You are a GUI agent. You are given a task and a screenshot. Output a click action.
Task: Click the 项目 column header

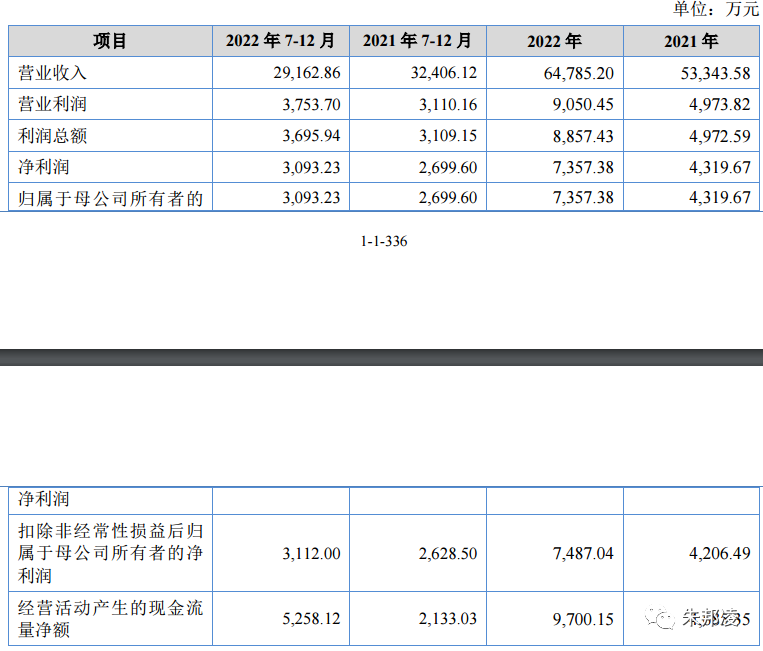pos(110,41)
